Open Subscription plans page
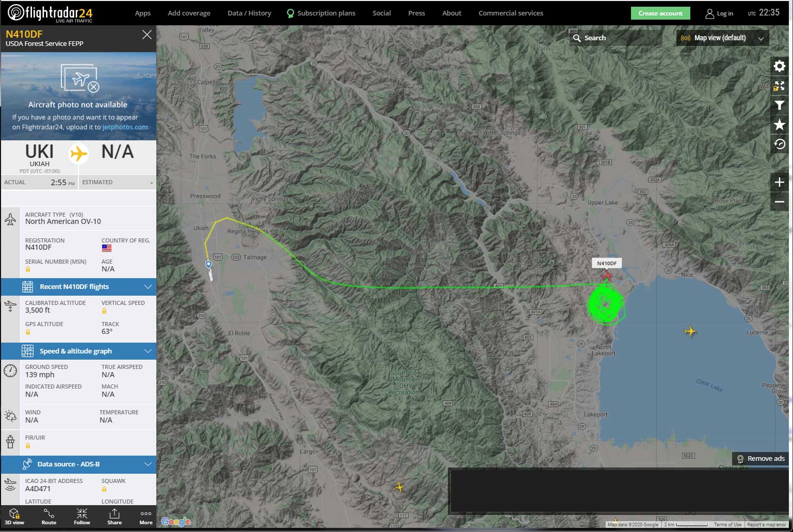 tap(321, 13)
